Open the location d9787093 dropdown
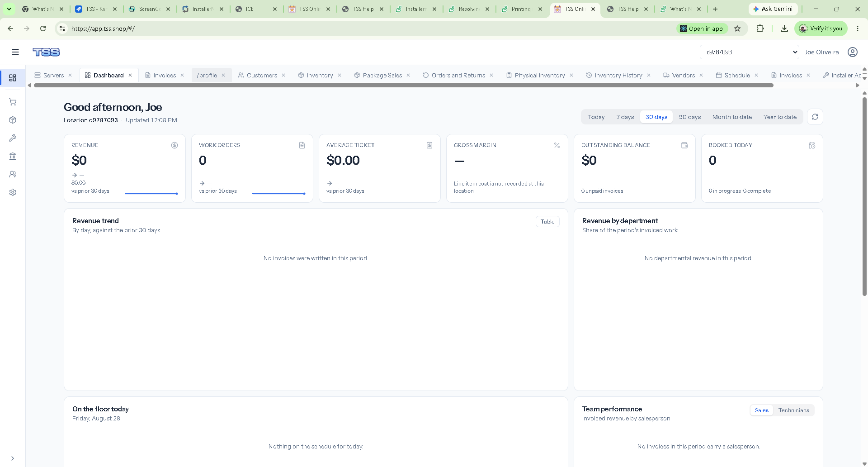 pyautogui.click(x=750, y=52)
